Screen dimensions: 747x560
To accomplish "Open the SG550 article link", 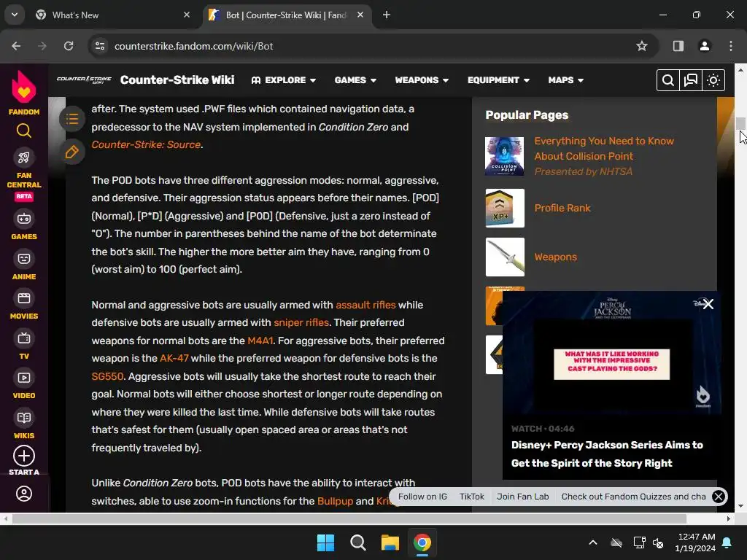I will 107,377.
